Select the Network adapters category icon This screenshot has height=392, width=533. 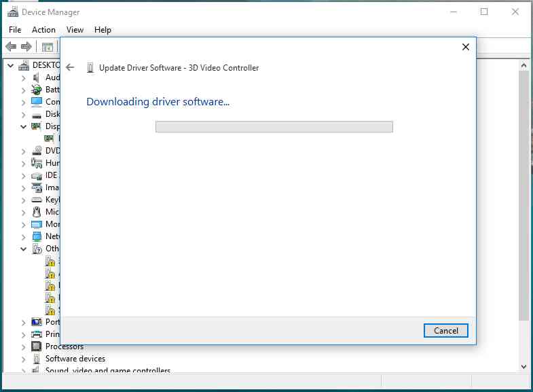point(37,236)
